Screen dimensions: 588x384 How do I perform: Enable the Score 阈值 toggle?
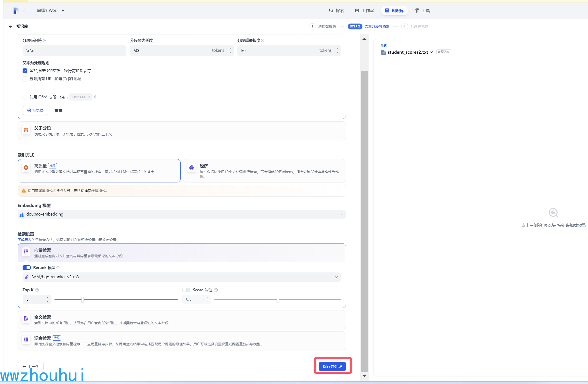(x=186, y=290)
